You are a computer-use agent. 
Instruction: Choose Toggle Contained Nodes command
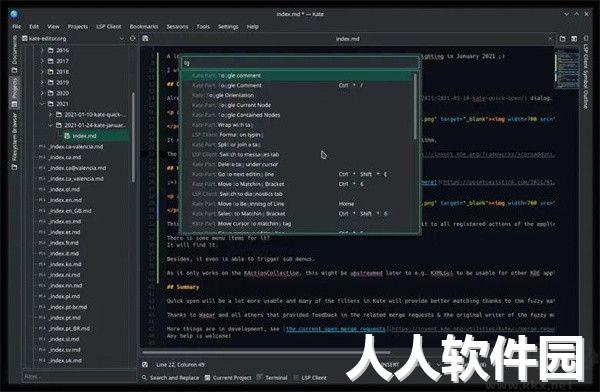click(297, 115)
